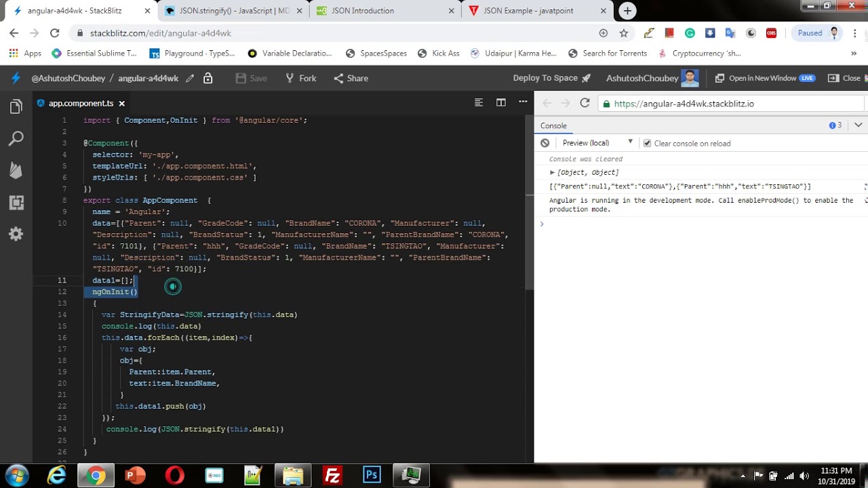The height and width of the screenshot is (488, 868).
Task: Reload the preview pane
Action: [x=585, y=103]
